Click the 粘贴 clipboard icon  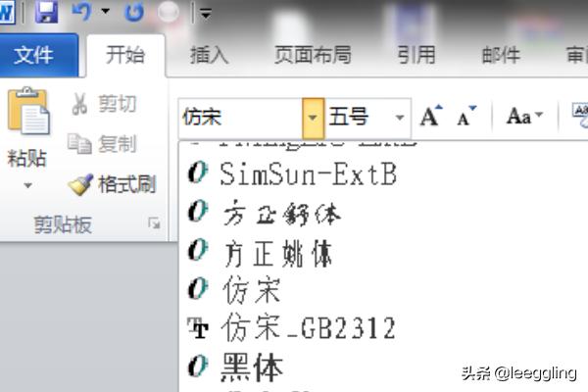pyautogui.click(x=28, y=112)
